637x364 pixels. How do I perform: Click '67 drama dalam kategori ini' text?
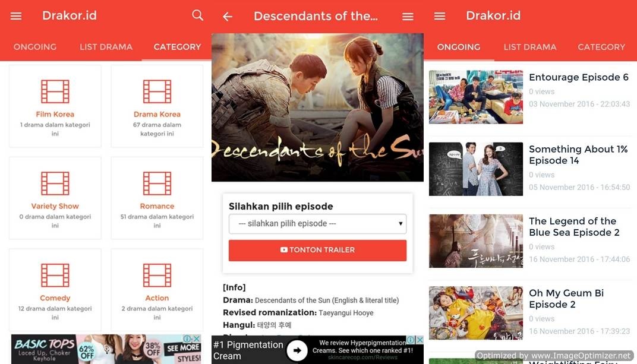click(157, 129)
